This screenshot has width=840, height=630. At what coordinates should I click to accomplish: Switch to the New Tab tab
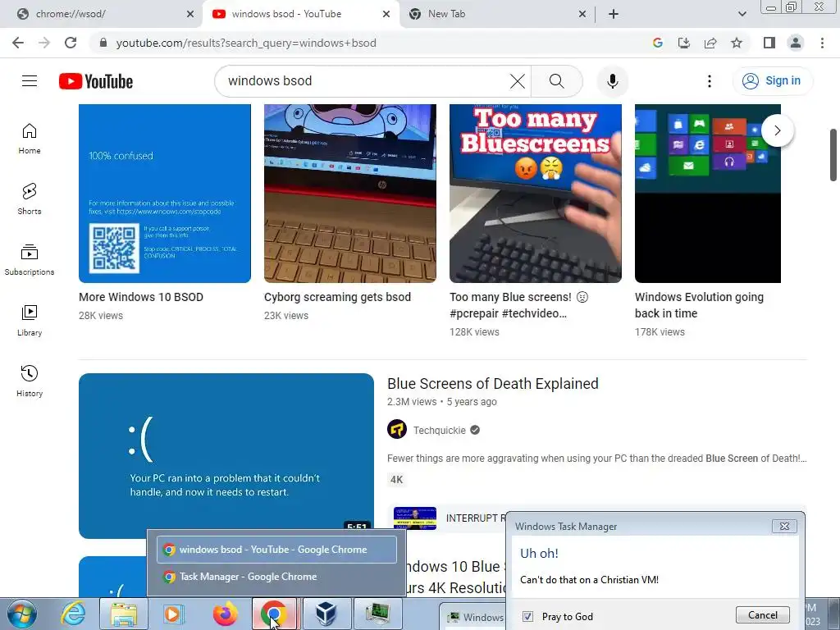(x=497, y=14)
